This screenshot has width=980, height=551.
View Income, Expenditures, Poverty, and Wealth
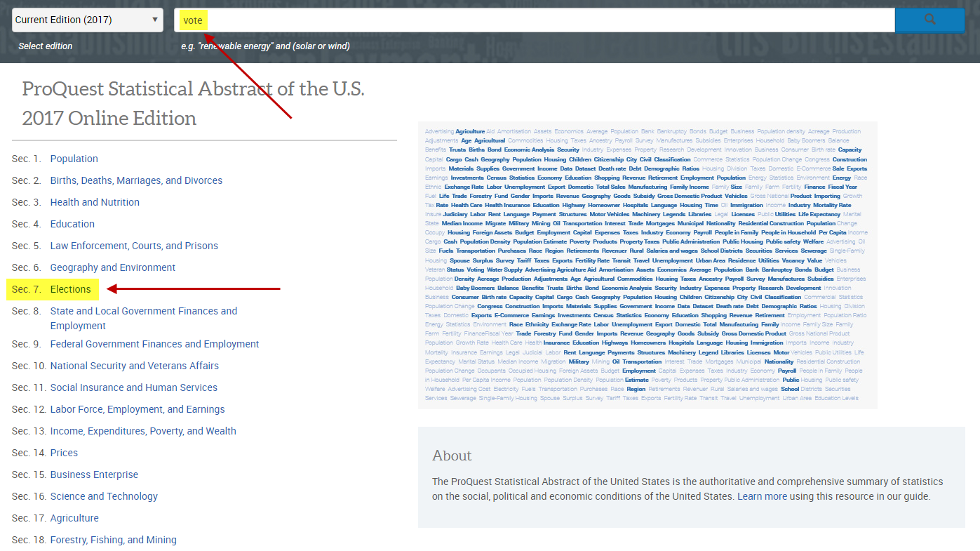point(143,431)
